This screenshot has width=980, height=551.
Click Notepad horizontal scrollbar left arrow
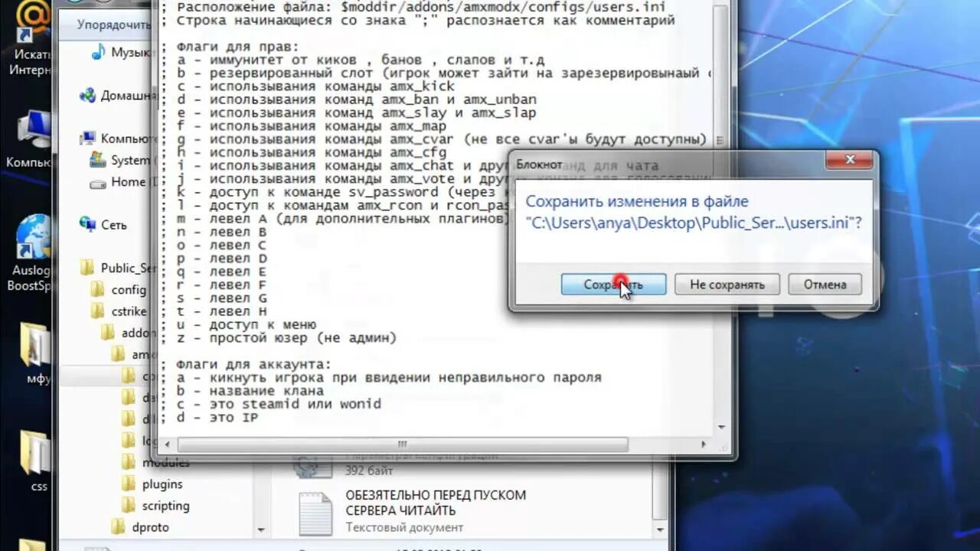click(x=168, y=445)
